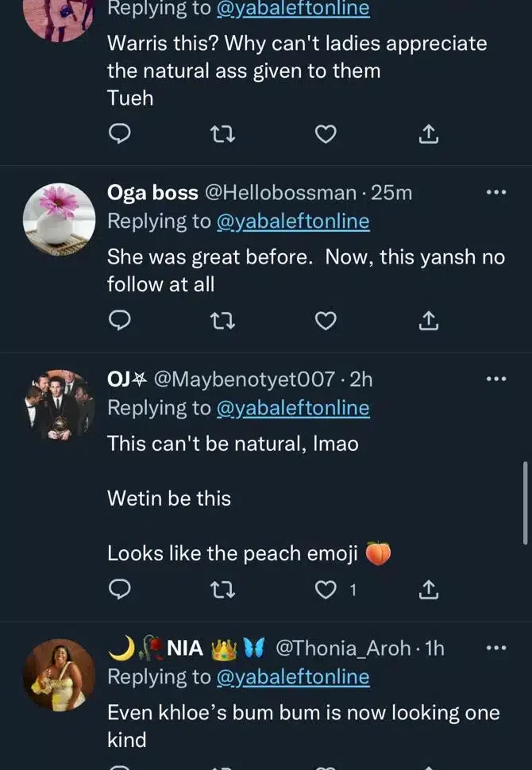Reply to the peach emoji tweet
532x770 pixels.
pyautogui.click(x=119, y=590)
